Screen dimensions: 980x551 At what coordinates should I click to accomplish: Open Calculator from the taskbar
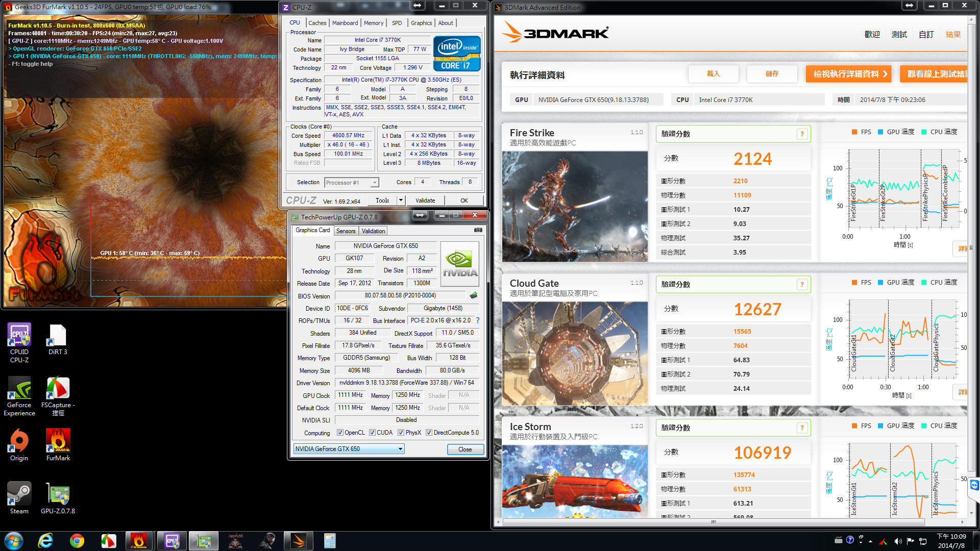pyautogui.click(x=330, y=541)
